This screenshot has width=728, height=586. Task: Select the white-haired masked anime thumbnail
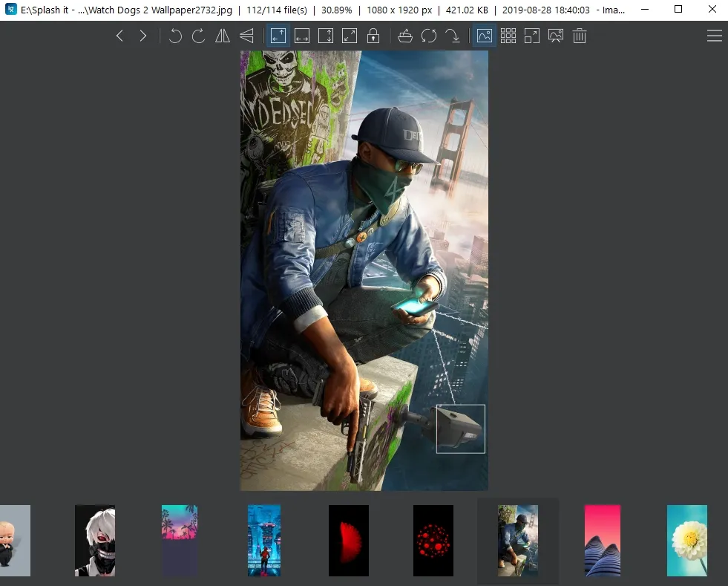(x=95, y=541)
